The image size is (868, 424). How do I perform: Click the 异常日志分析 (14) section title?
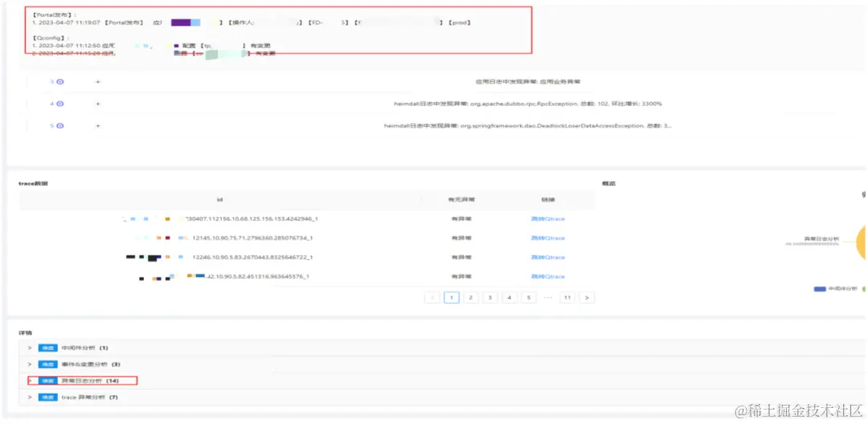(90, 381)
